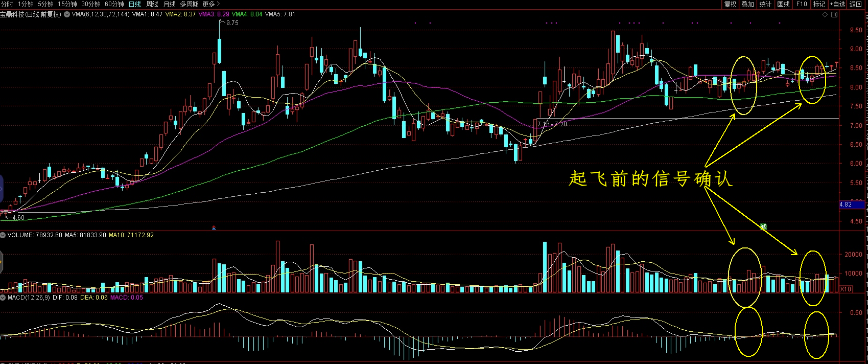Click the red marker icon below the chart
868x364 pixels.
[x=214, y=227]
